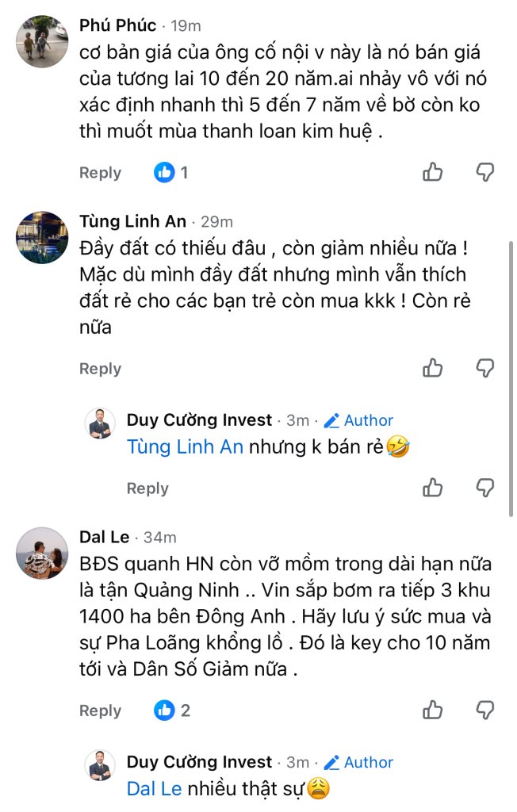This screenshot has height=812, width=517.
Task: Reply to Tùng Linh An's comment
Action: point(100,370)
